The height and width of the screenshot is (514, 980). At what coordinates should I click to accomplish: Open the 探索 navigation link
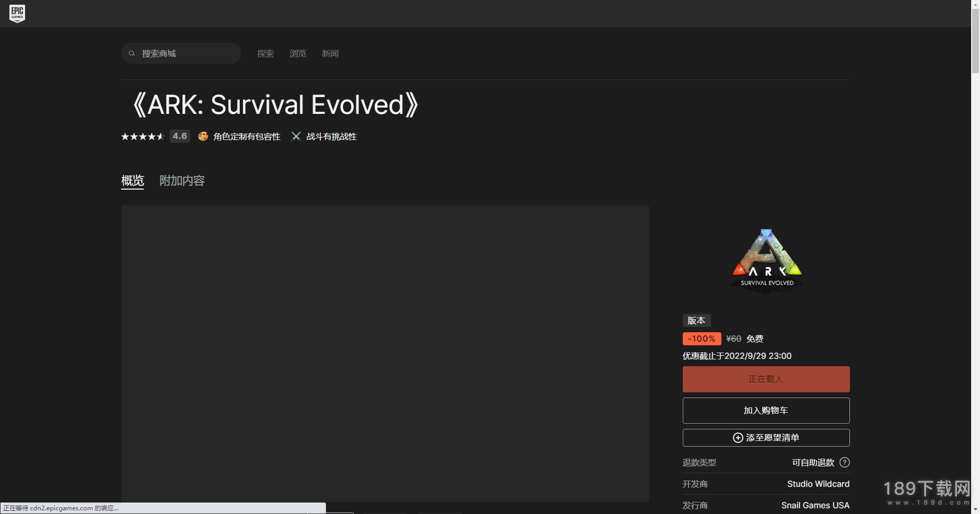pos(265,53)
